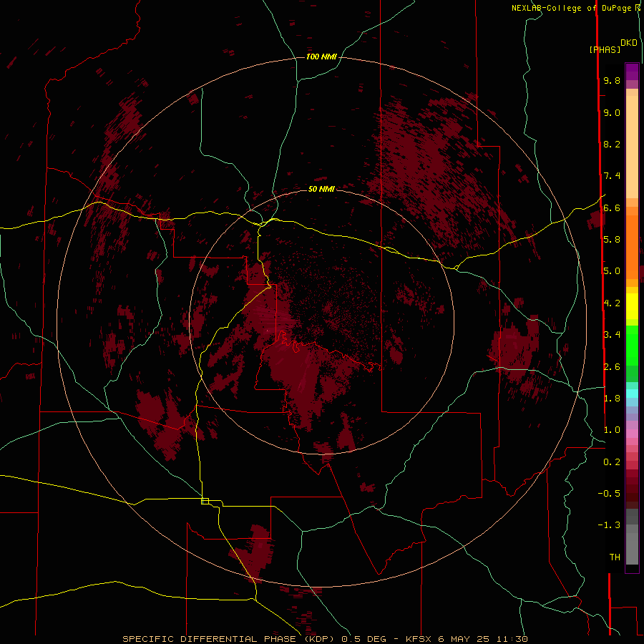Click the DKD unit label above color scale
Viewport: 644px width, 644px height.
click(629, 43)
